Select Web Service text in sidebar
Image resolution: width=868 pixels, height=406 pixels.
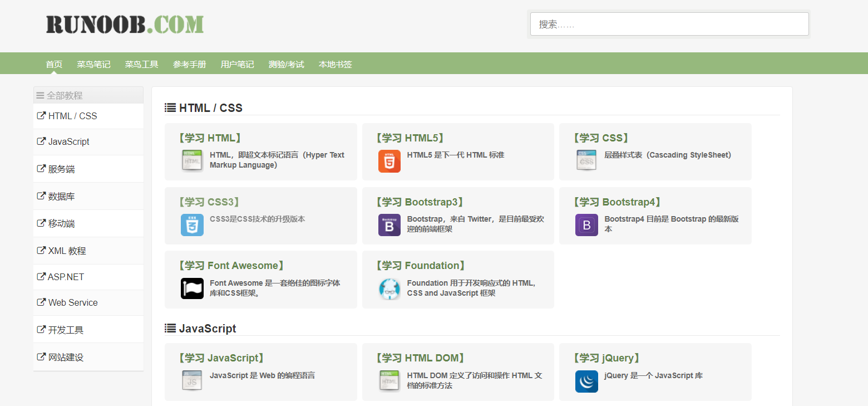point(73,302)
